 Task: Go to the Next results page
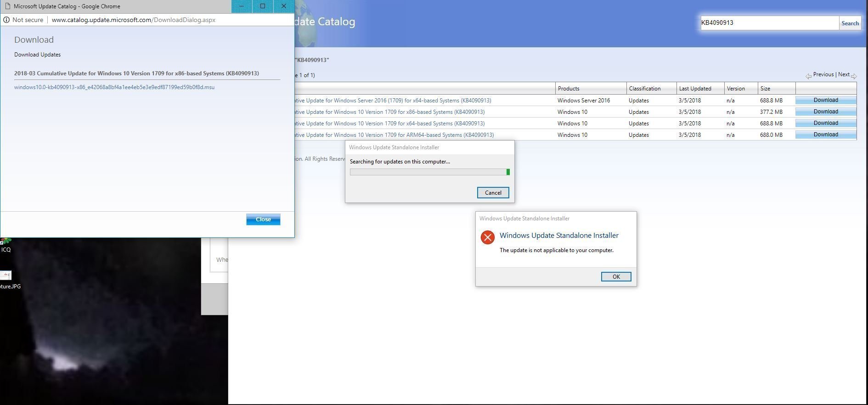[844, 74]
